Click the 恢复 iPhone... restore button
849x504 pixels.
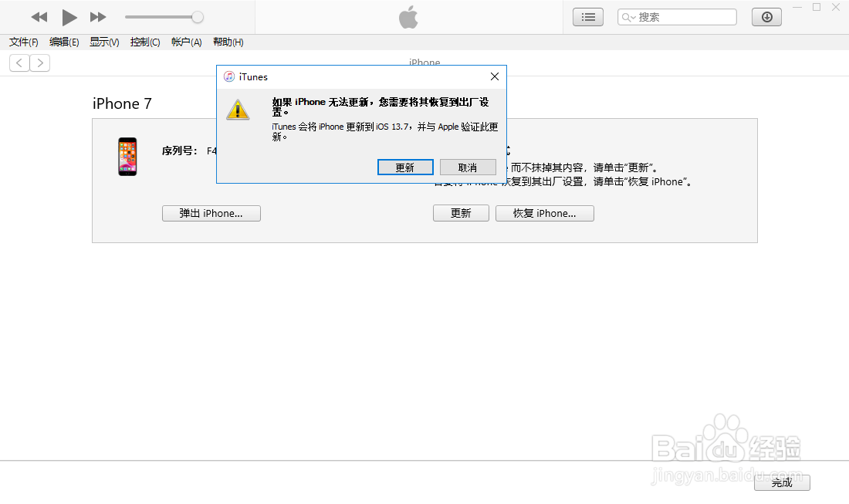point(545,213)
